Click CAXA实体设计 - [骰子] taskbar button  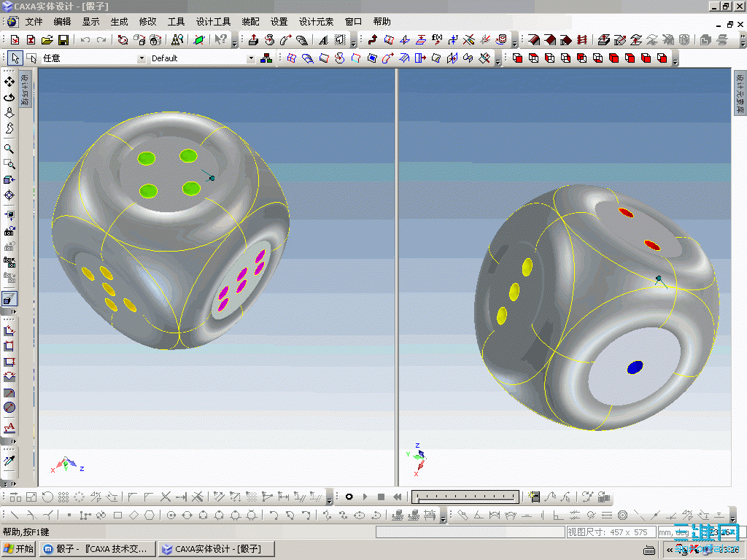217,549
